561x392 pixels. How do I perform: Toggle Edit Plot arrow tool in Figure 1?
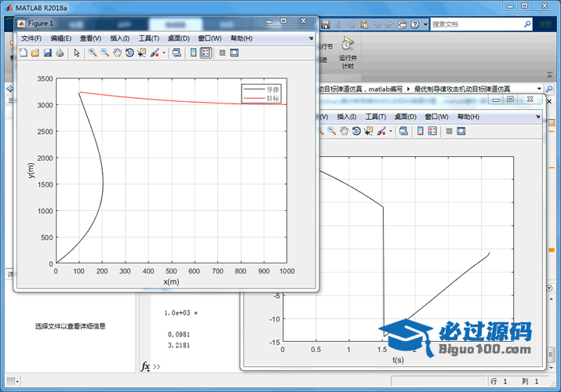pos(77,53)
